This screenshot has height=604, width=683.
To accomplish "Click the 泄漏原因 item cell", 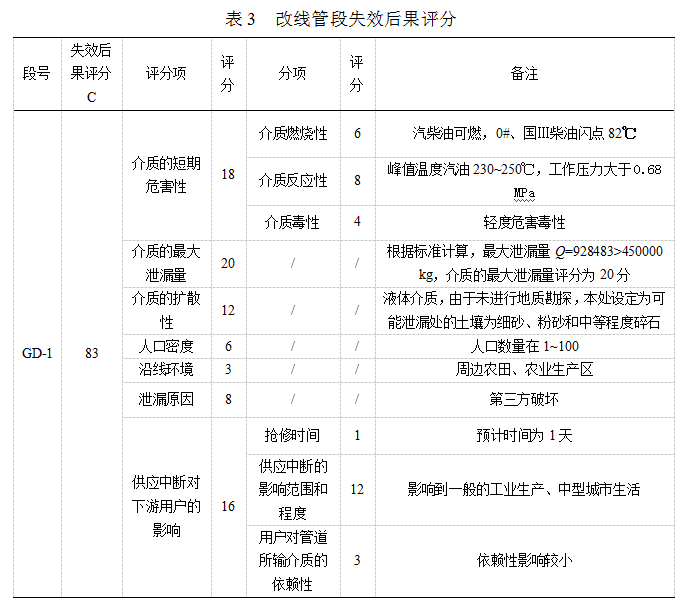I will click(166, 400).
